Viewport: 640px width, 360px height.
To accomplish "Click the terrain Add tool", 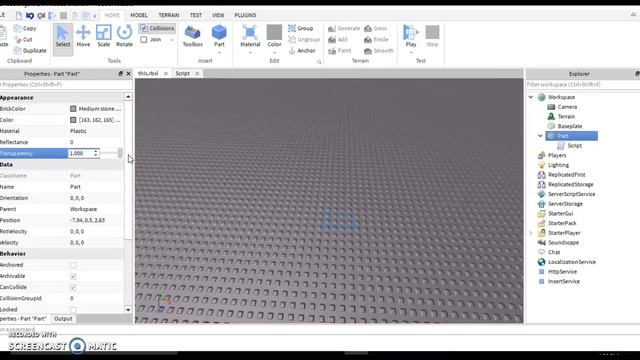I will tap(338, 40).
